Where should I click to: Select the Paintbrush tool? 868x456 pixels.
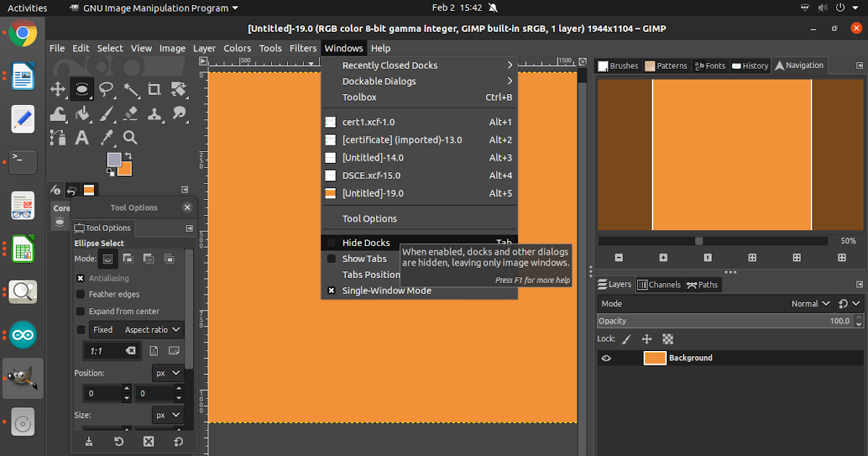click(108, 114)
